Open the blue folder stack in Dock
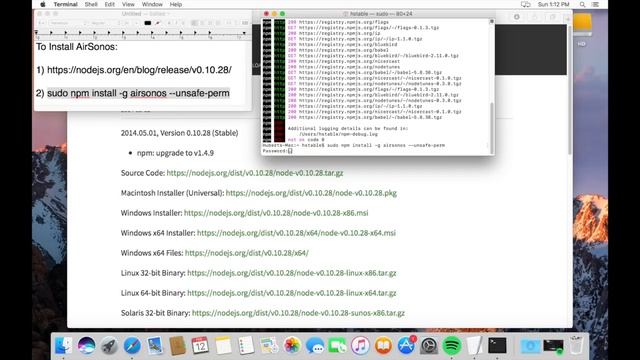This screenshot has height=360, width=640. pos(530,346)
